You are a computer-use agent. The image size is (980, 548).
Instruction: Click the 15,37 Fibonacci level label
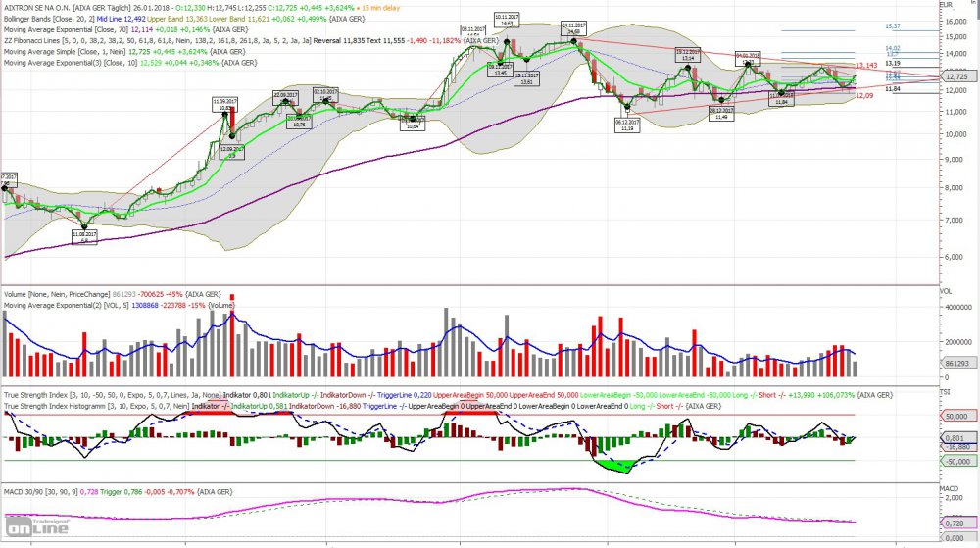point(893,26)
